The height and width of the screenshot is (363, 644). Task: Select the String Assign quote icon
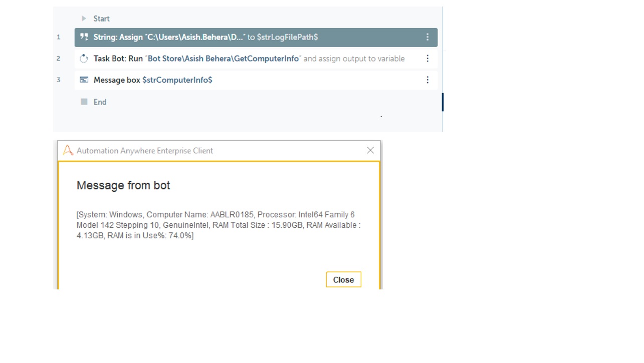pos(84,37)
